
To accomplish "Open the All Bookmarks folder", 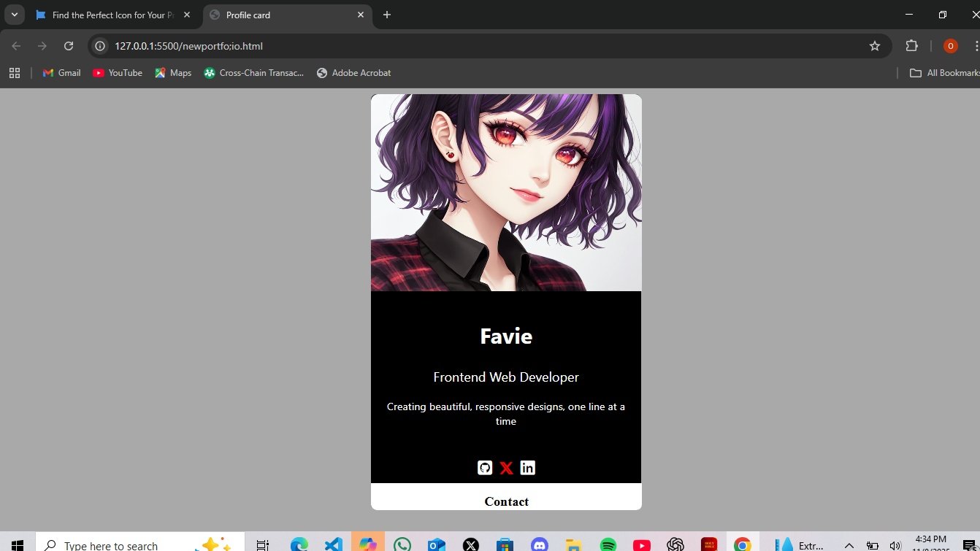I will click(x=943, y=73).
